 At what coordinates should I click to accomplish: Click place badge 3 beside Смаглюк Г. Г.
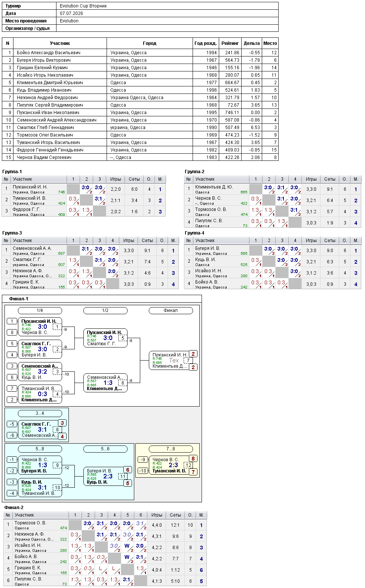pos(62,423)
